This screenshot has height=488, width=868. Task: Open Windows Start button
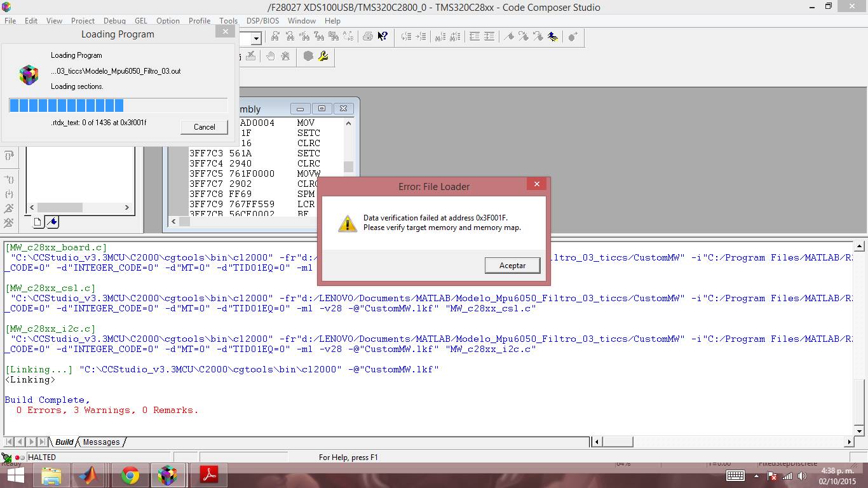15,475
